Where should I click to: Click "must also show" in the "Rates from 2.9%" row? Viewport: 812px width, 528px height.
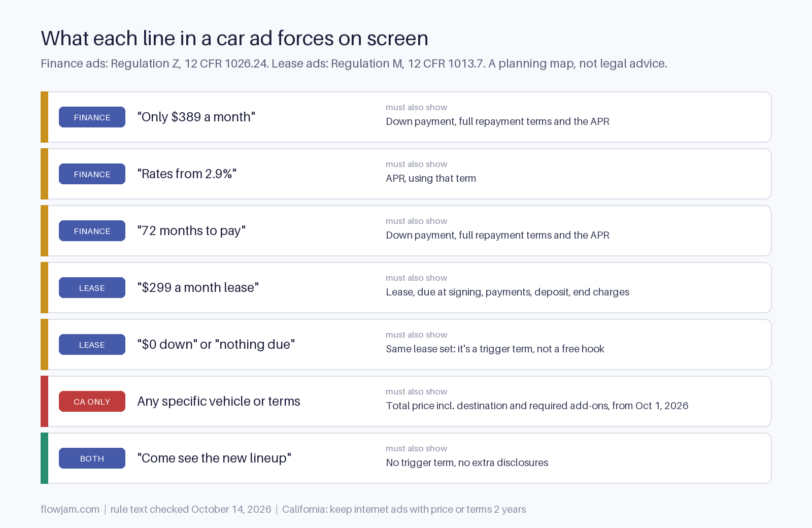click(x=416, y=164)
